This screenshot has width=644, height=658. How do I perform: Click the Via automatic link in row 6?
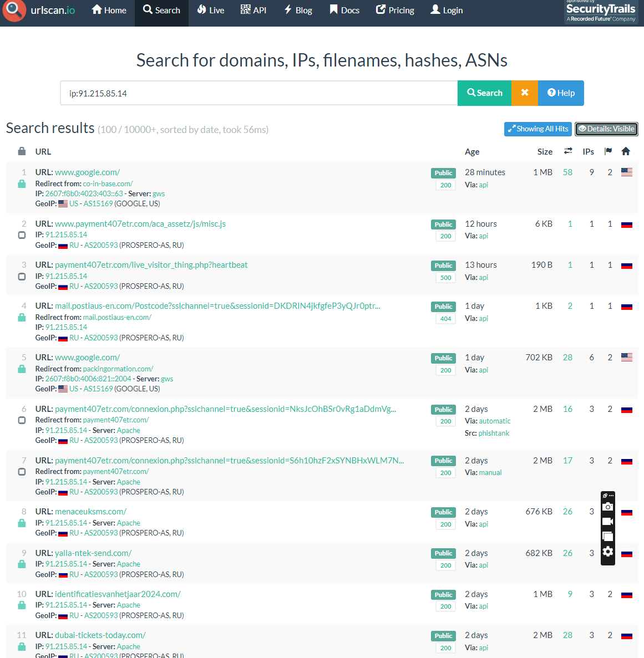pos(495,421)
